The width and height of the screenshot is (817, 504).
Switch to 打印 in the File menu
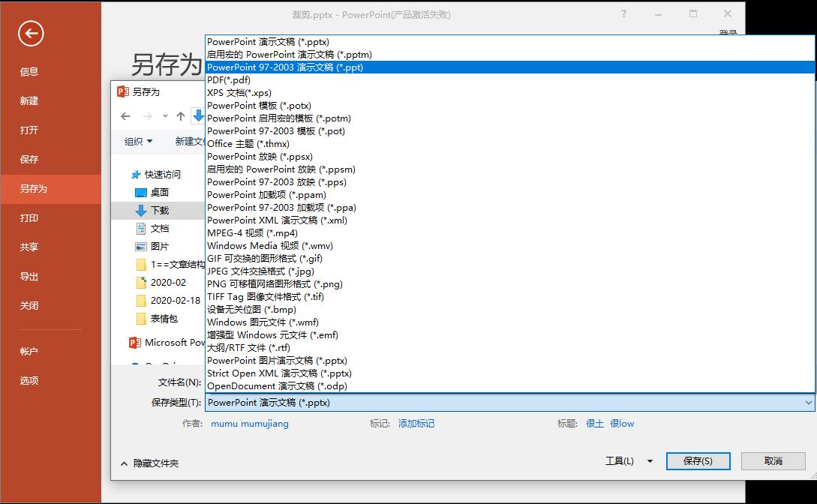pos(27,217)
